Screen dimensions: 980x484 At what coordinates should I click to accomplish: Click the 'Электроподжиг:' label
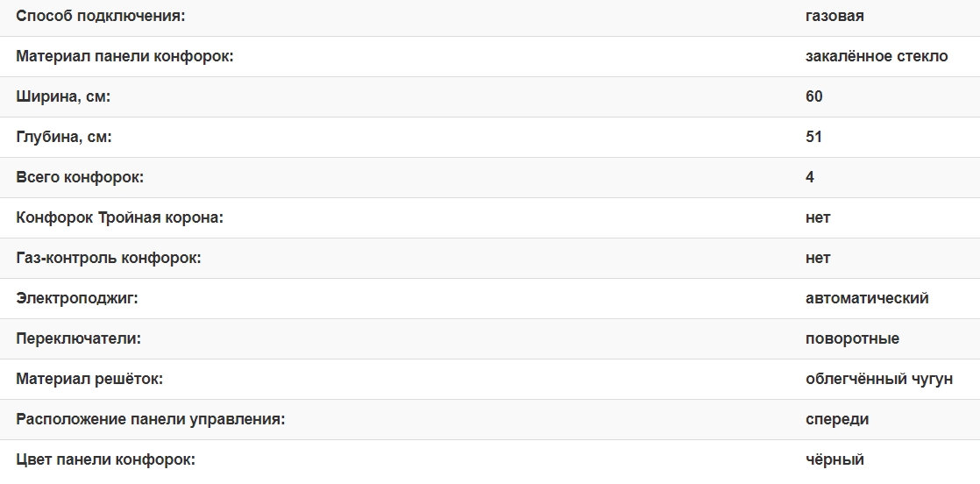coord(77,298)
